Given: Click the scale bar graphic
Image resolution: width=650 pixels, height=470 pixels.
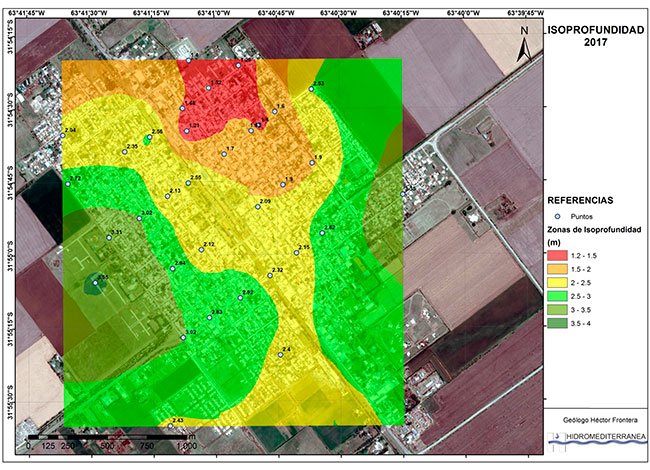Looking at the screenshot, I should (107, 437).
